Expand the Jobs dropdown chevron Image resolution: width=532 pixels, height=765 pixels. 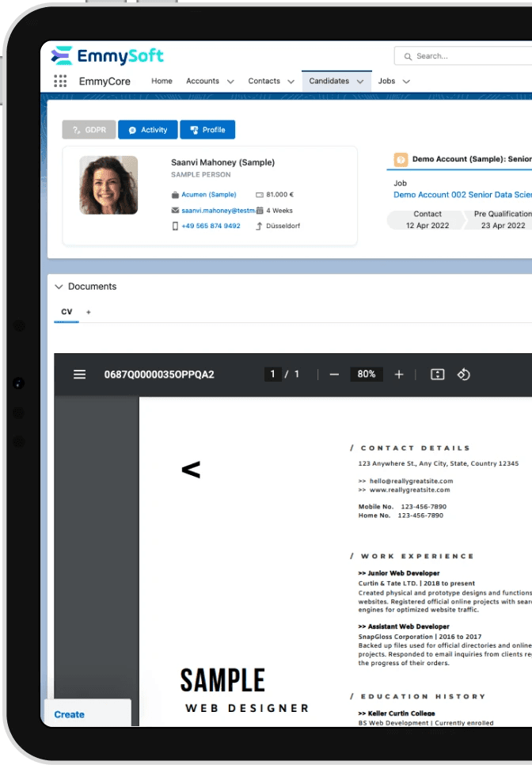coord(405,82)
